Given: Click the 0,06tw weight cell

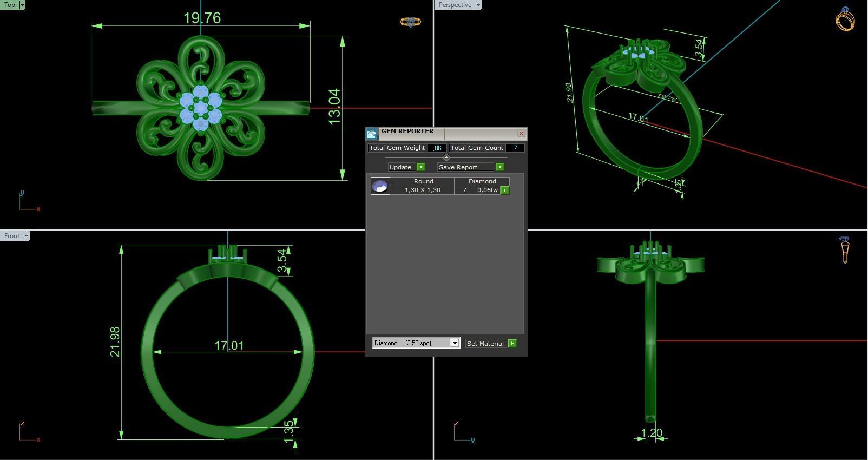Looking at the screenshot, I should coord(487,190).
